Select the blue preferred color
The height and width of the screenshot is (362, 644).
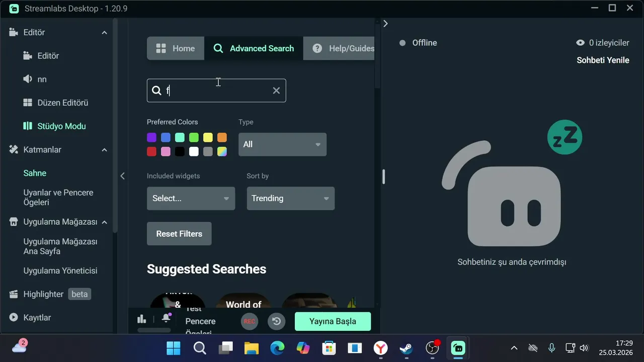pos(166,138)
